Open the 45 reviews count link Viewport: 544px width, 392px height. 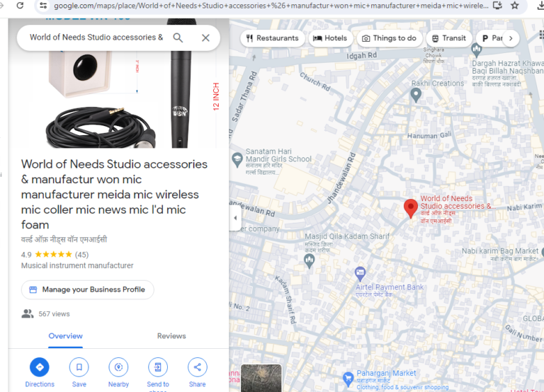point(81,255)
